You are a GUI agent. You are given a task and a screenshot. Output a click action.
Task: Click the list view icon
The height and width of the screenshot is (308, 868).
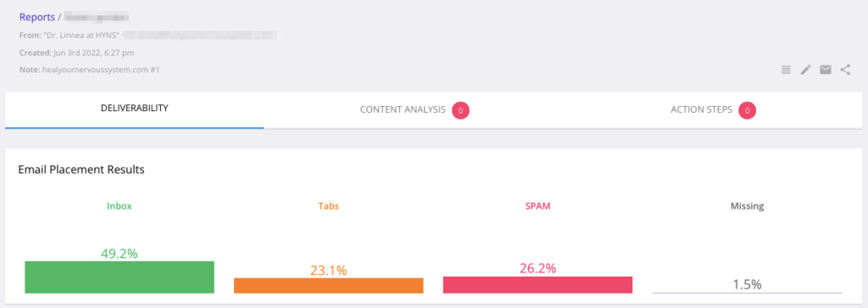click(786, 70)
